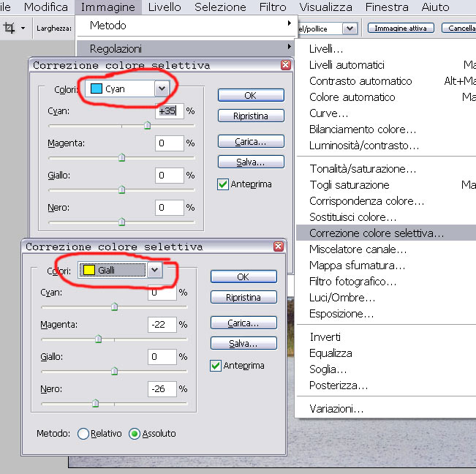The image size is (476, 474).
Task: Toggle Anteprima checkbox in the Cyan dialog
Action: pyautogui.click(x=223, y=184)
